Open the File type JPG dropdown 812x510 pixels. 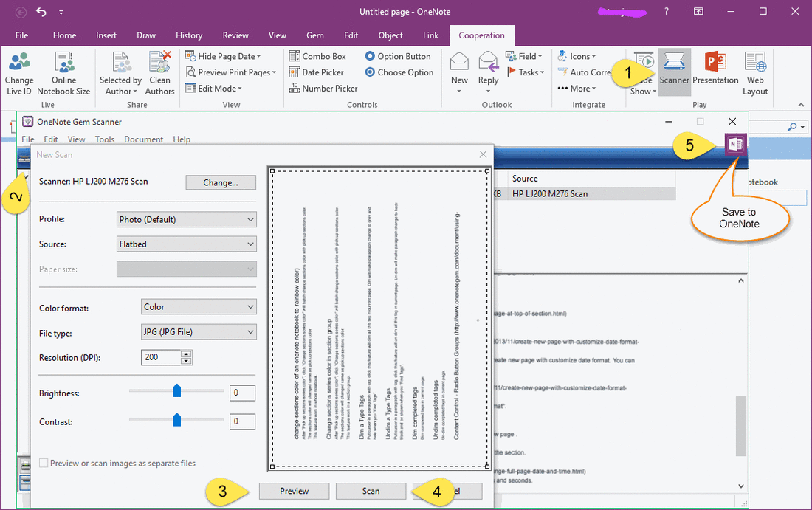(x=199, y=332)
